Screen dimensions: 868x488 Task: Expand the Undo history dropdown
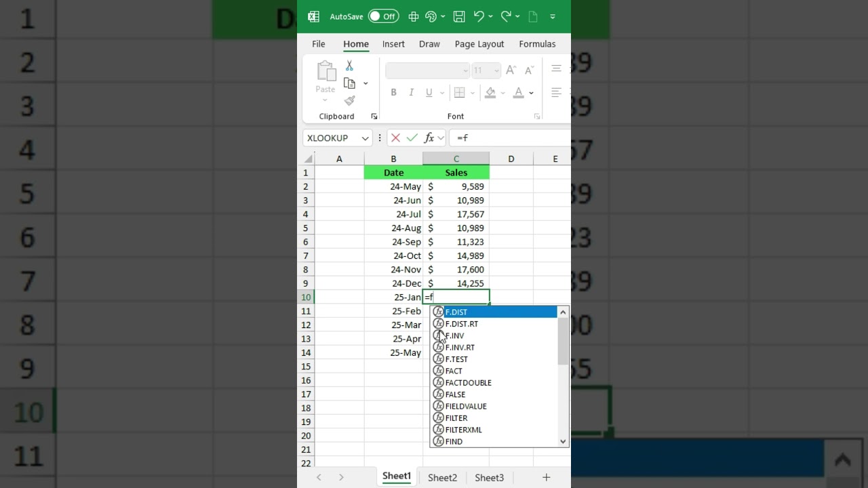tap(490, 16)
